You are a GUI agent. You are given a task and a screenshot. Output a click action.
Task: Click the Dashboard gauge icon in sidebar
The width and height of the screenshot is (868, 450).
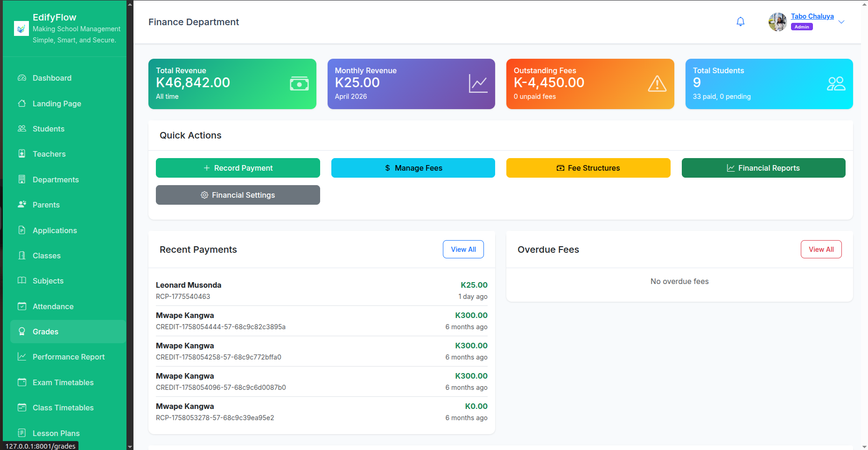[x=22, y=78]
